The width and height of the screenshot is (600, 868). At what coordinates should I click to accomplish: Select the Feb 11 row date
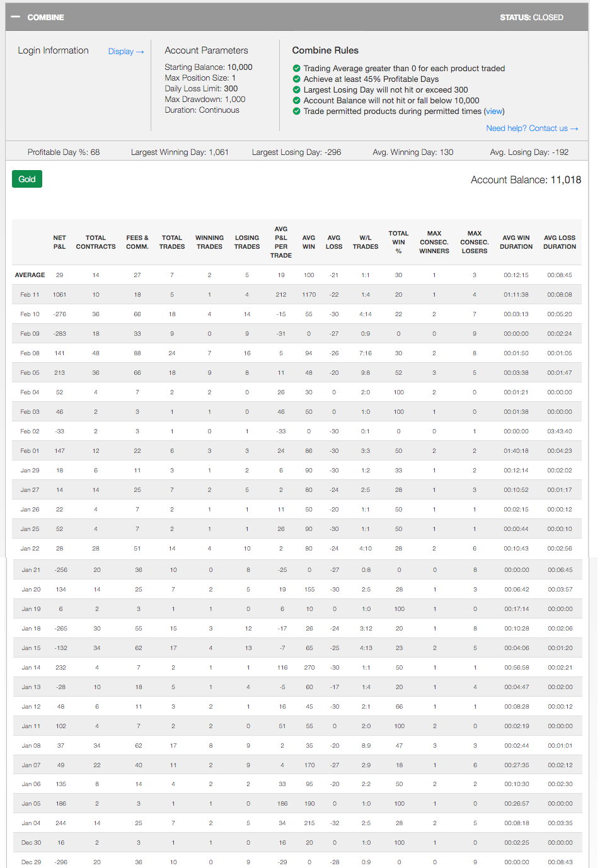30,295
